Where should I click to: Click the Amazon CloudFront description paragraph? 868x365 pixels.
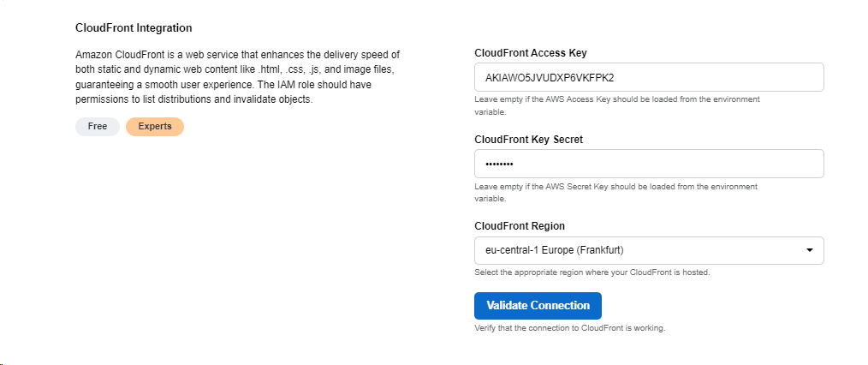237,77
